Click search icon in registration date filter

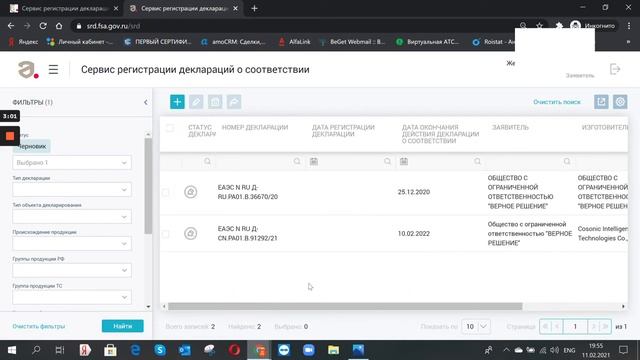coord(387,161)
